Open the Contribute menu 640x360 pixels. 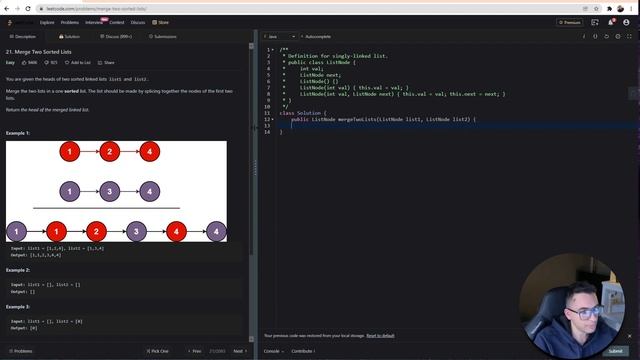[x=303, y=351]
